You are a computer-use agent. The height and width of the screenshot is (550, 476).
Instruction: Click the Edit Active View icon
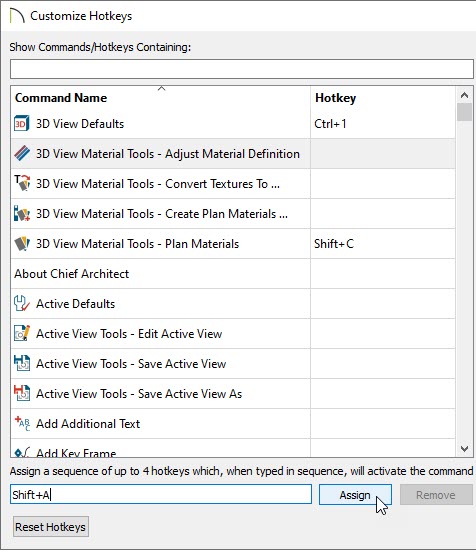(22, 334)
